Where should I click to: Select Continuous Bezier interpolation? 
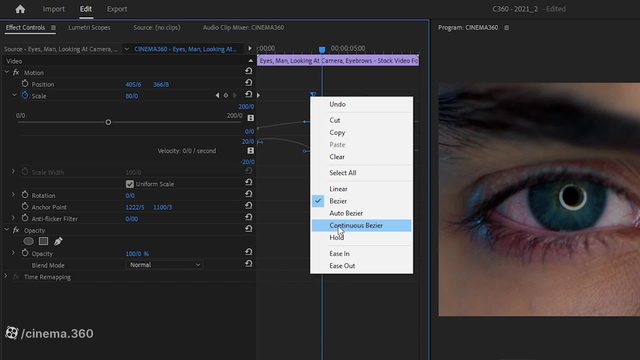361,225
